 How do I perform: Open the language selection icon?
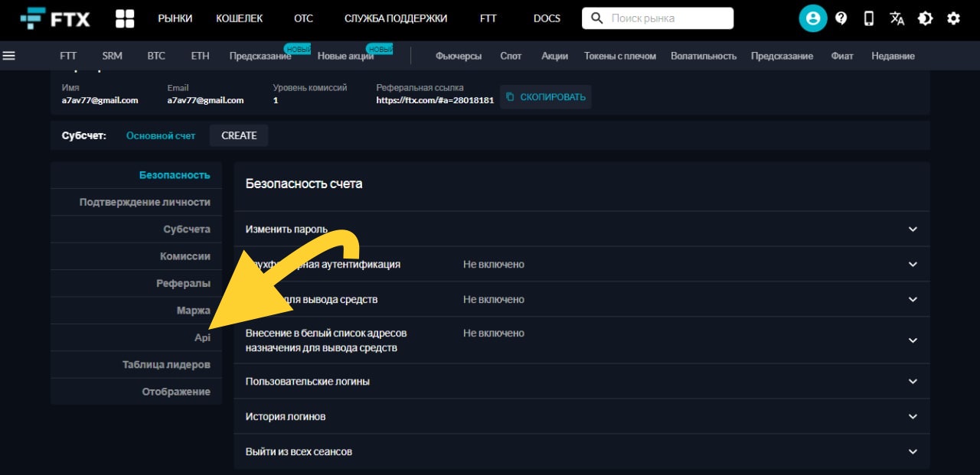(x=897, y=18)
